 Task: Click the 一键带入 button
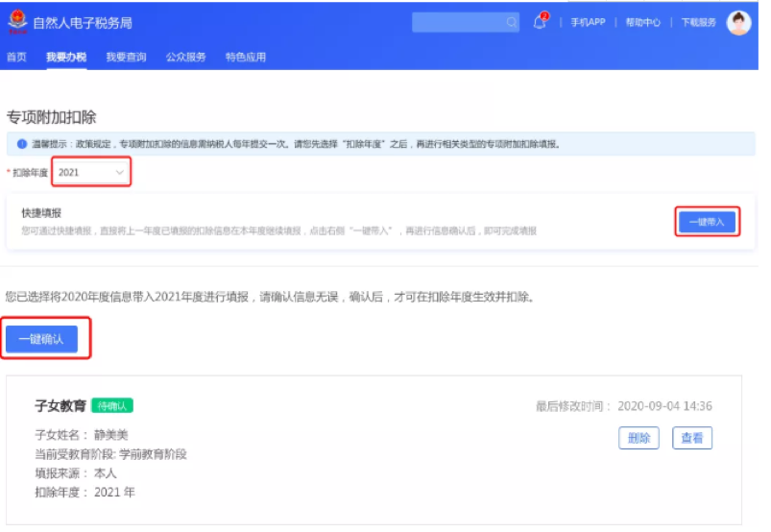(707, 222)
